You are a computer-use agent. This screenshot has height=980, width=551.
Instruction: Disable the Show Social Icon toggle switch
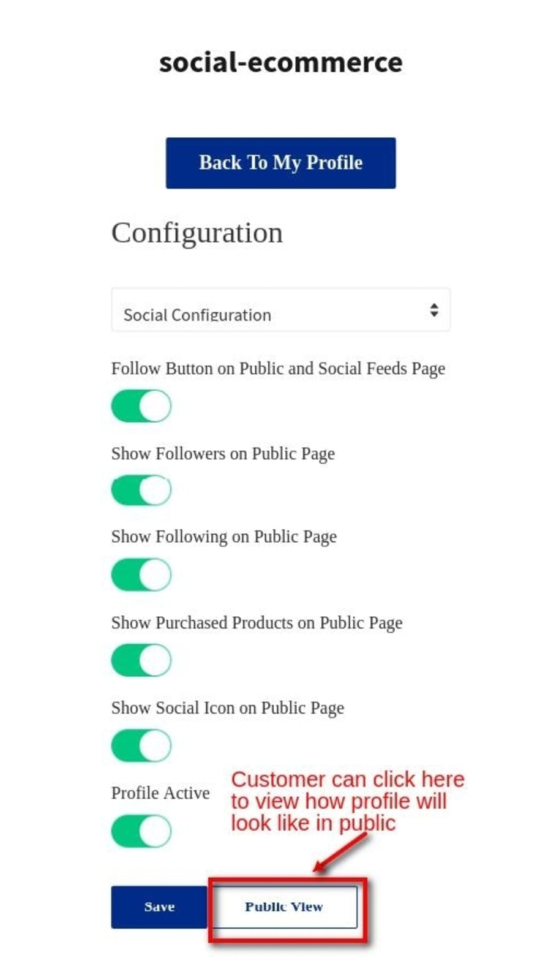(x=141, y=745)
